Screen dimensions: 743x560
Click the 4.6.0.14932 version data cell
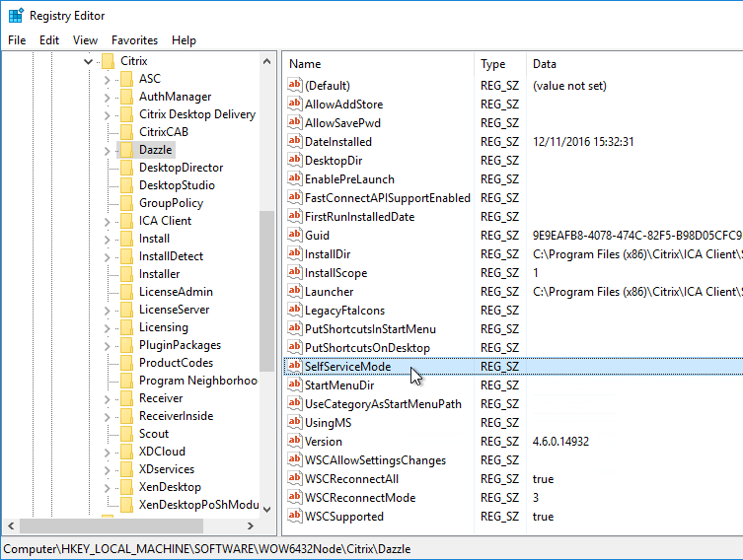click(x=560, y=441)
